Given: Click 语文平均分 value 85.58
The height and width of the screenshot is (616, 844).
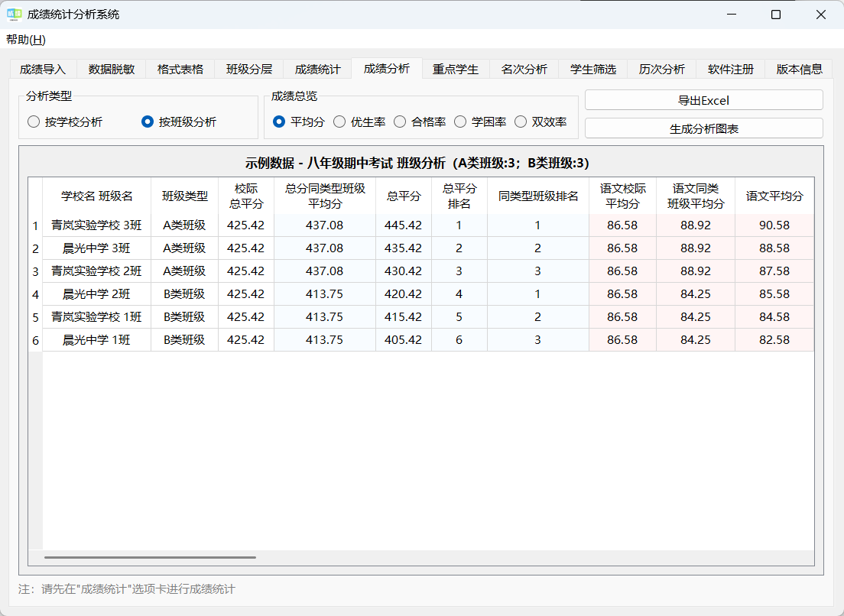Looking at the screenshot, I should 774,294.
